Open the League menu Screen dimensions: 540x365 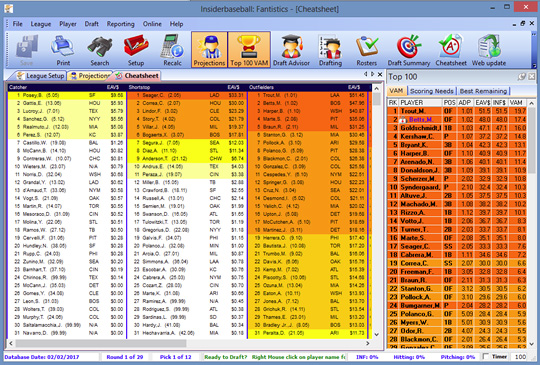tap(41, 24)
